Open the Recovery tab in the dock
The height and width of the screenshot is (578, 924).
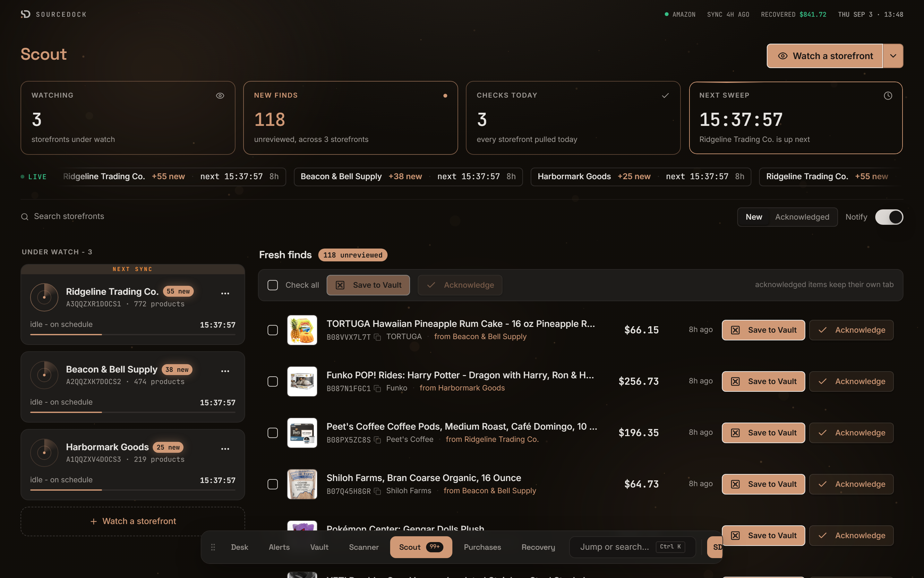pyautogui.click(x=538, y=547)
